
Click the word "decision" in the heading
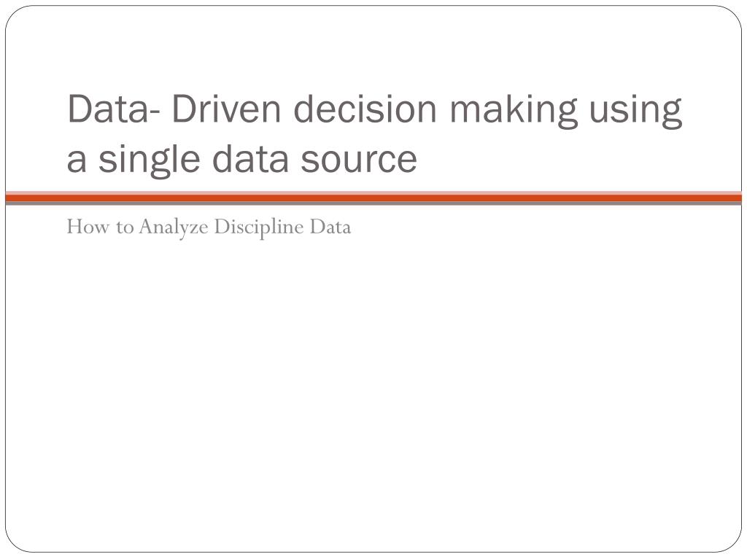tap(365, 109)
